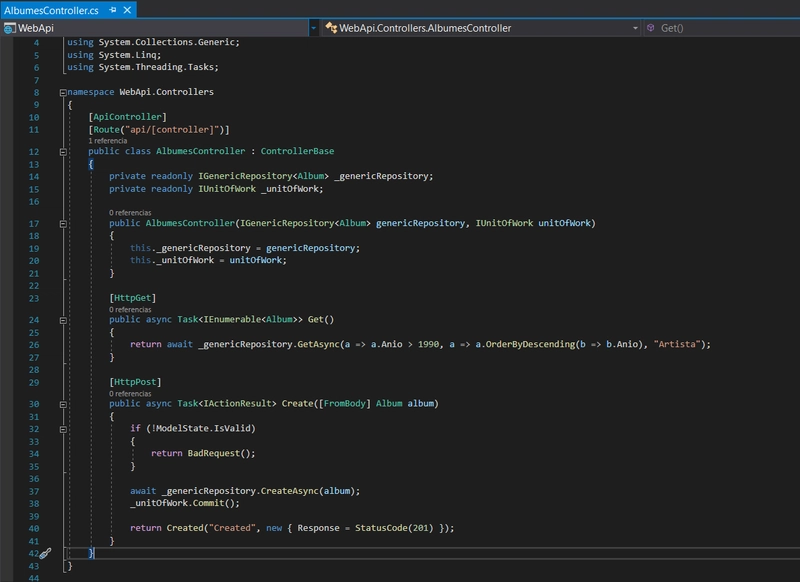The image size is (800, 582).
Task: Click the OrderByDescending call
Action: (530, 344)
